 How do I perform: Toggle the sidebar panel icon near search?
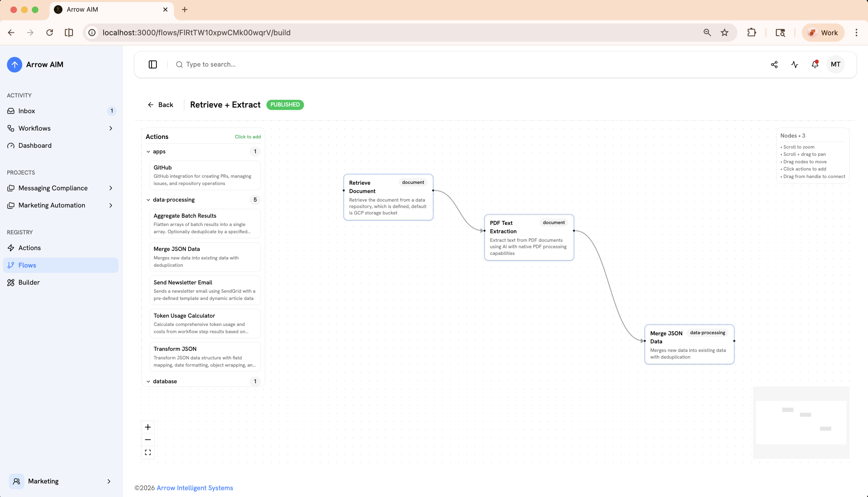click(153, 64)
